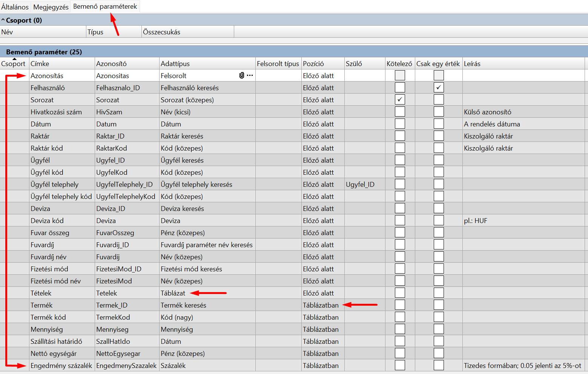Screen dimensions: 588x374
Task: Tick Csak egy érték for Ügyfél telephely row
Action: (439, 184)
